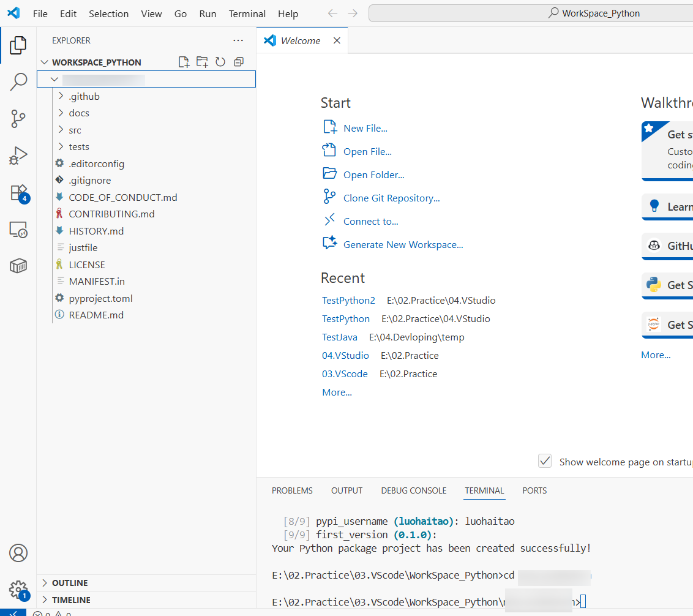This screenshot has width=693, height=616.
Task: Click the VS Code logo in title bar
Action: click(13, 13)
